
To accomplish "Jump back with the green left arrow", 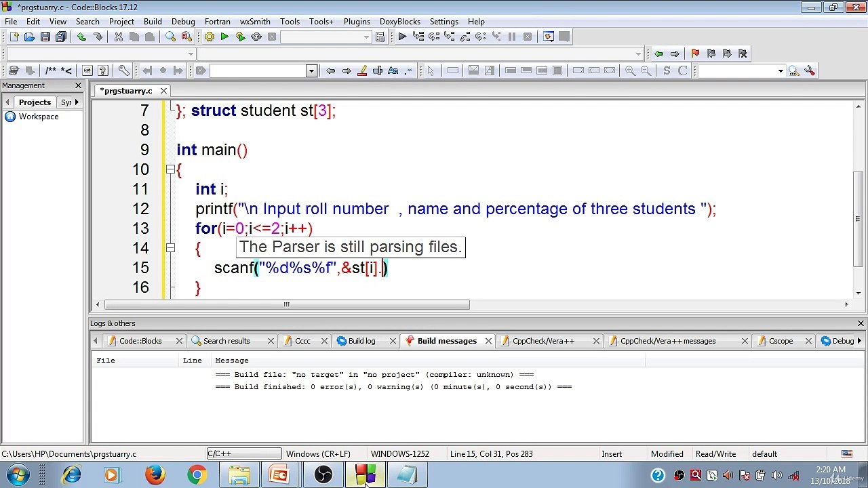I will pos(658,54).
